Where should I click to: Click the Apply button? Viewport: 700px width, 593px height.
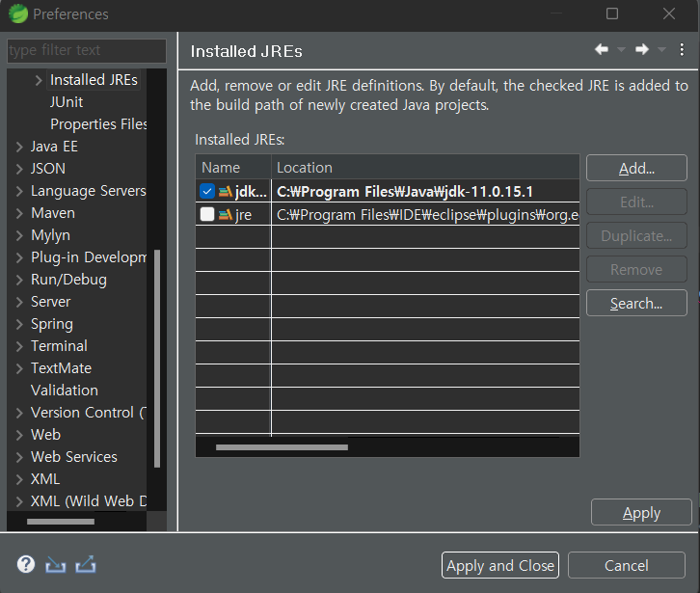641,512
